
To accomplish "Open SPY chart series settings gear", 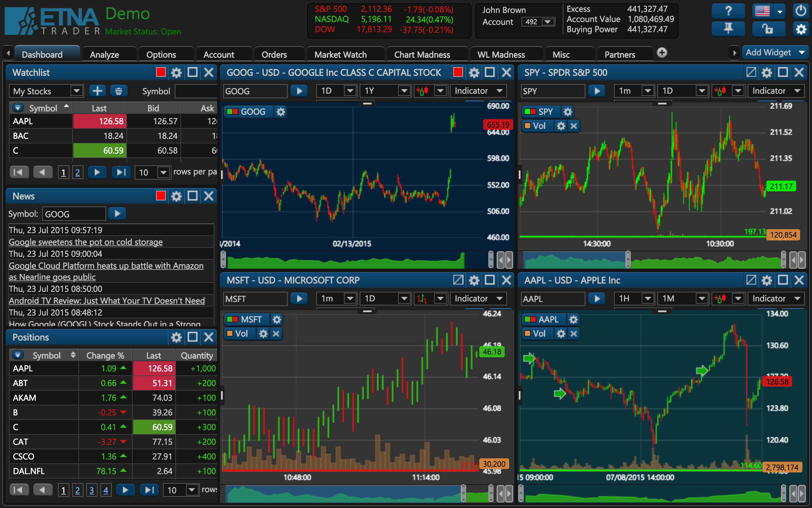I will pos(567,111).
